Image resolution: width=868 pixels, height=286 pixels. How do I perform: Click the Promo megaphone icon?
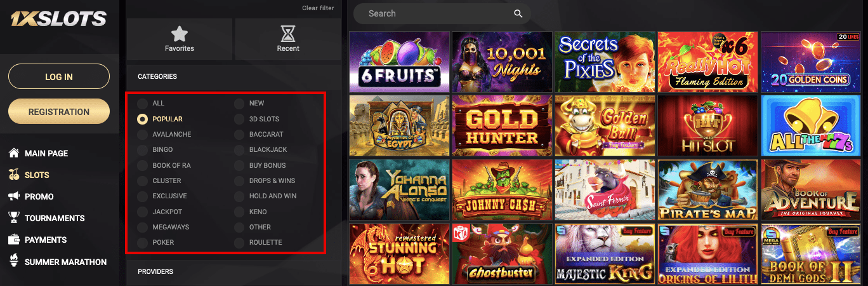13,196
